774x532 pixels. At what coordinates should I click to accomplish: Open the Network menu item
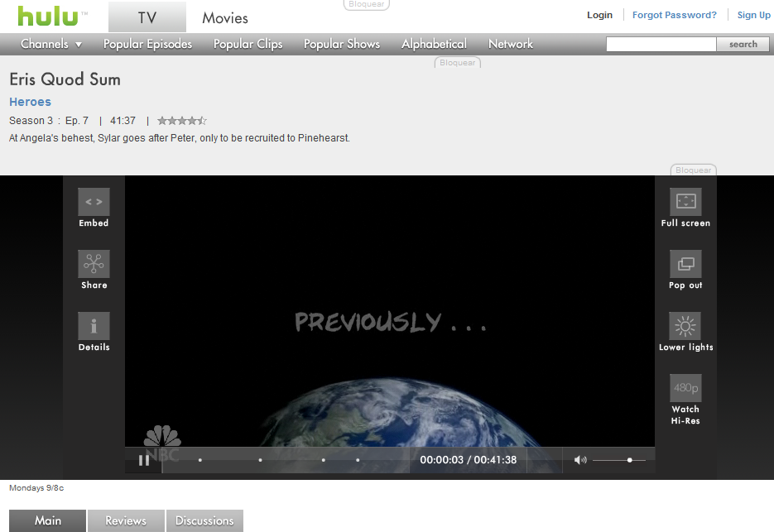pyautogui.click(x=511, y=44)
